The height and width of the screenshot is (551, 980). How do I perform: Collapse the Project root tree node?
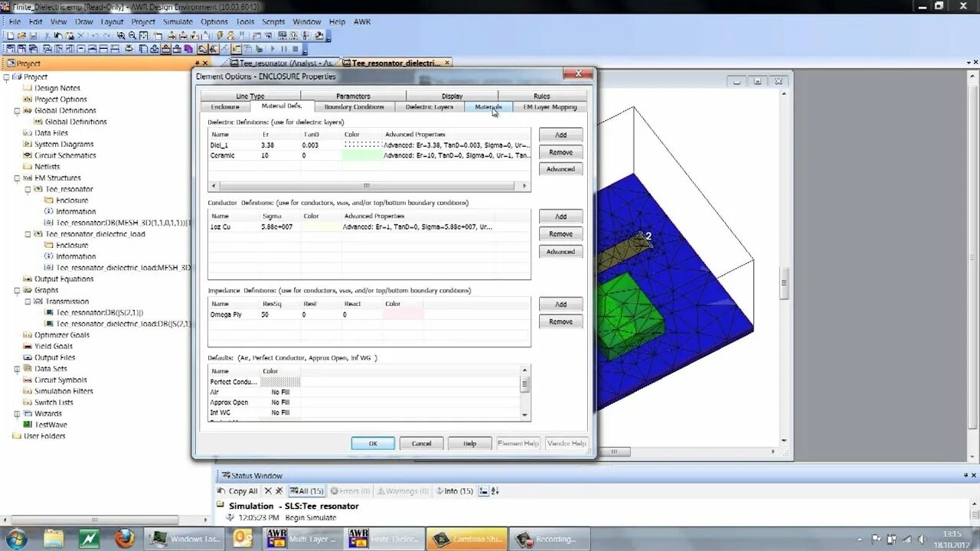[7, 77]
